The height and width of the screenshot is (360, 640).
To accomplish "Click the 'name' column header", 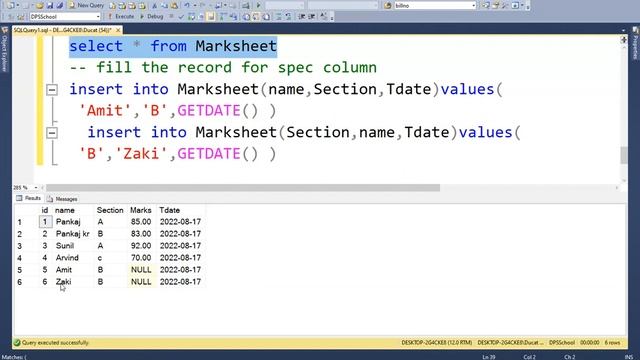I will (x=65, y=210).
